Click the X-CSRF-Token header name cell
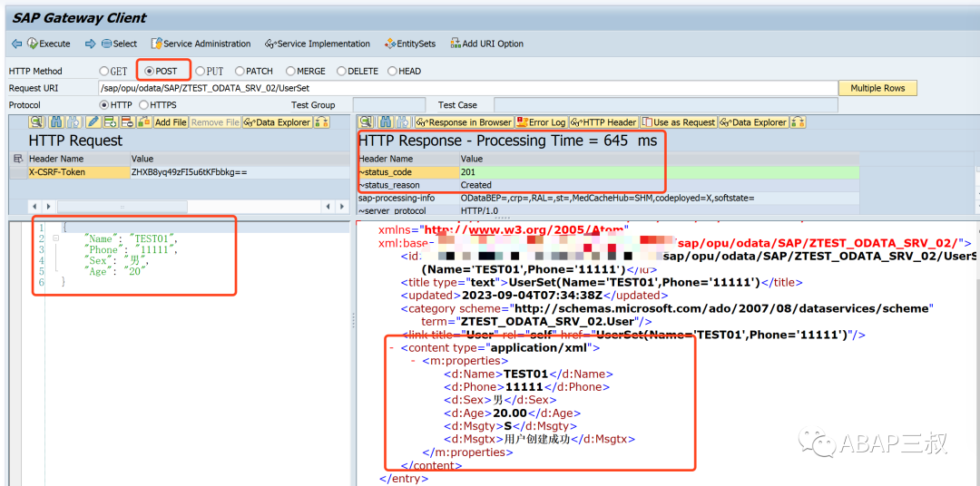Viewport: 980px width, 486px height. pos(78,171)
